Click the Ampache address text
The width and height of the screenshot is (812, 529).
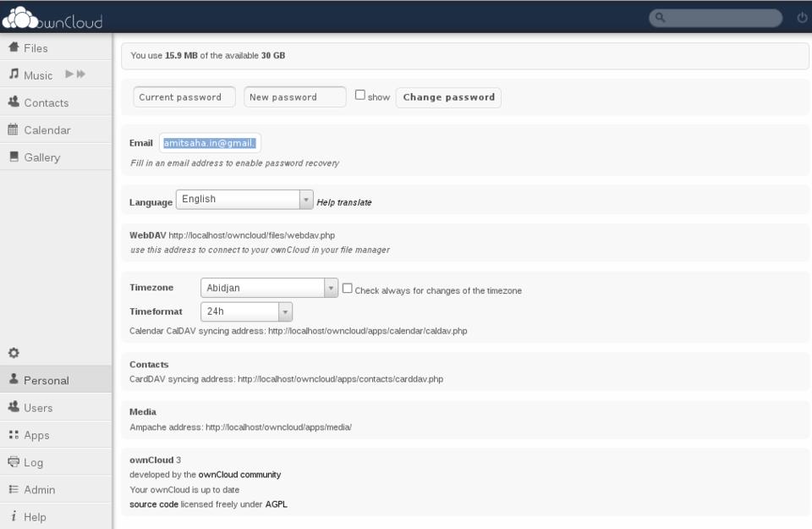tap(241, 427)
